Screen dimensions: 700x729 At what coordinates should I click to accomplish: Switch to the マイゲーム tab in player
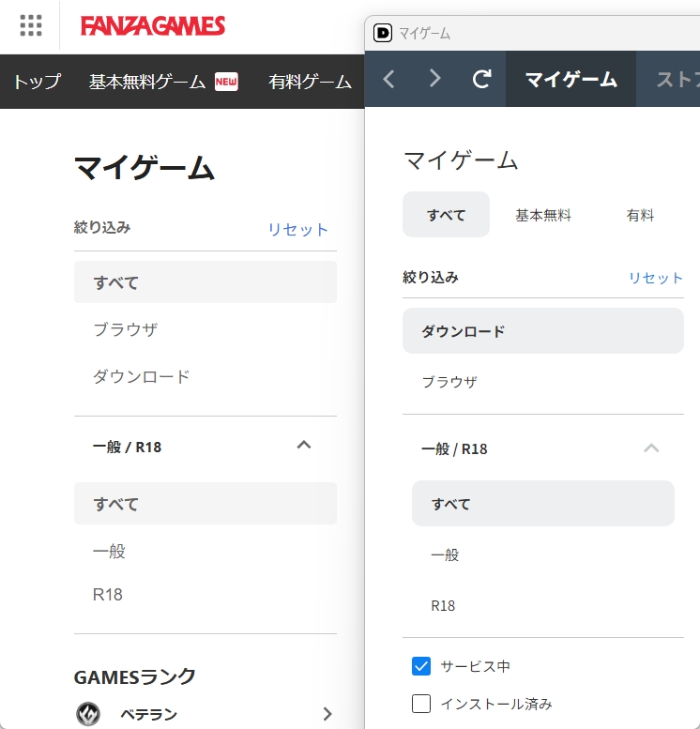click(x=571, y=79)
